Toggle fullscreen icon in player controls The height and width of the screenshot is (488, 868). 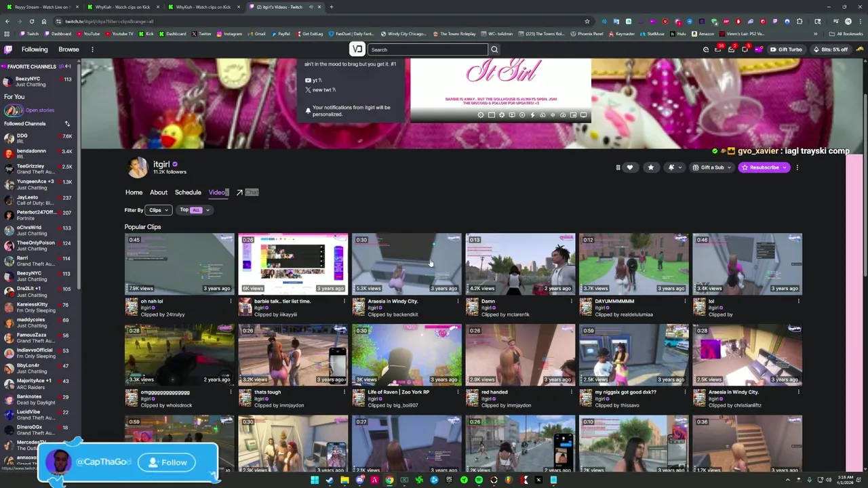pyautogui.click(x=583, y=115)
